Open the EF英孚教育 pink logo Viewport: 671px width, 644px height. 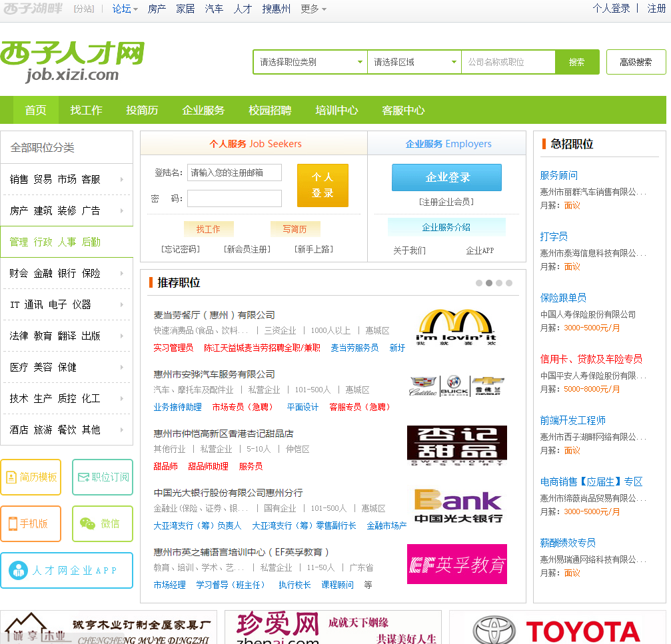tap(457, 564)
